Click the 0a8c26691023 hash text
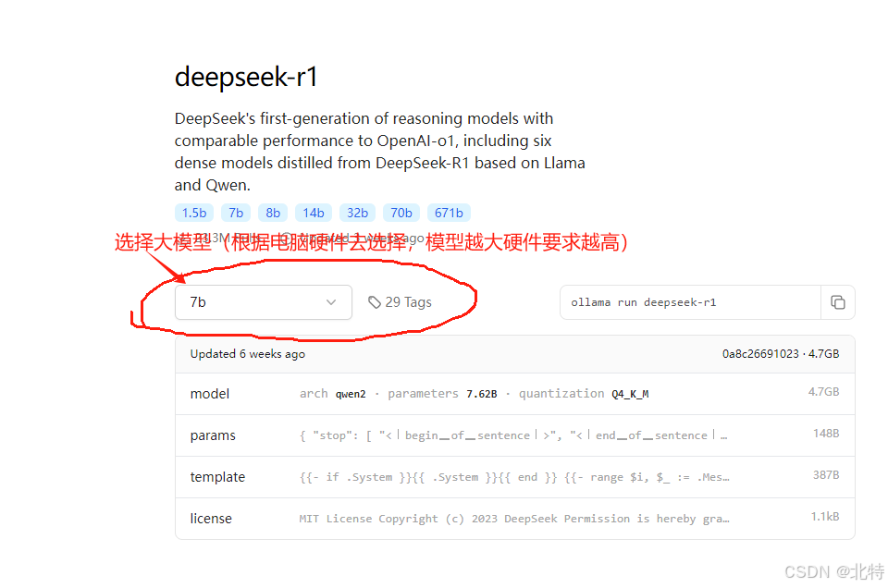The height and width of the screenshot is (588, 888). [760, 354]
